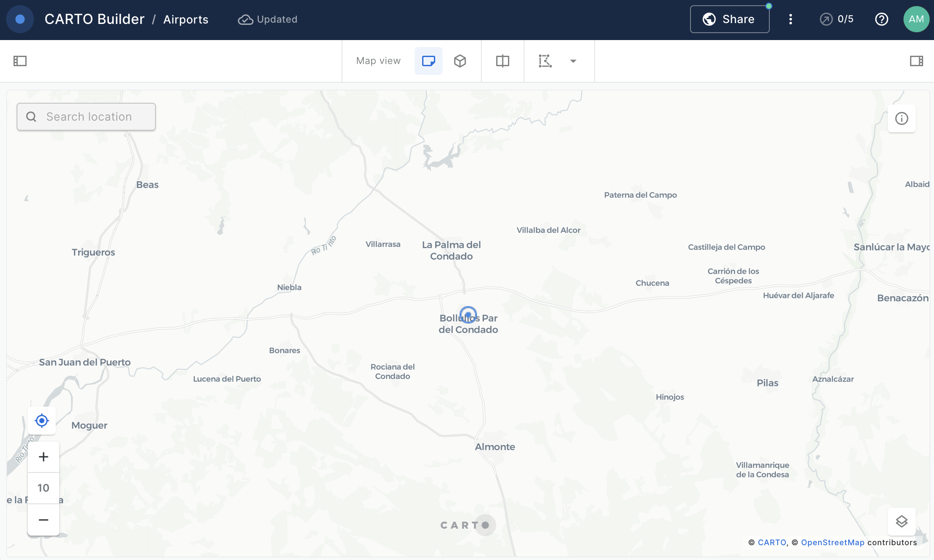Screen dimensions: 934x560
Task: Open OpenStreetMap attribution link
Action: point(832,543)
